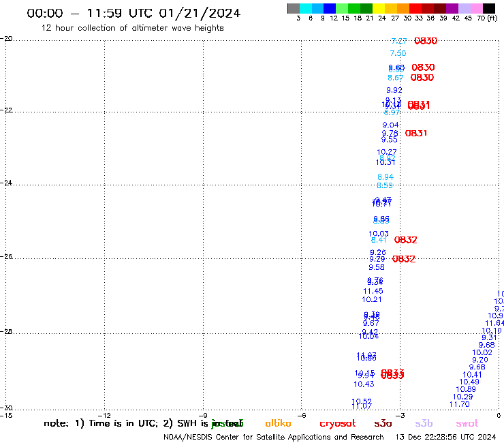Click the subtitle '12 hour collection of altimeter wave heights'
504x443 pixels.
click(132, 28)
